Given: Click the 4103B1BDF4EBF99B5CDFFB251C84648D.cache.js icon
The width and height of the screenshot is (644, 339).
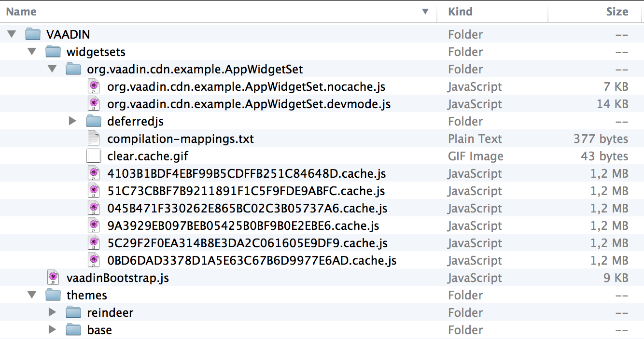Looking at the screenshot, I should [x=94, y=173].
